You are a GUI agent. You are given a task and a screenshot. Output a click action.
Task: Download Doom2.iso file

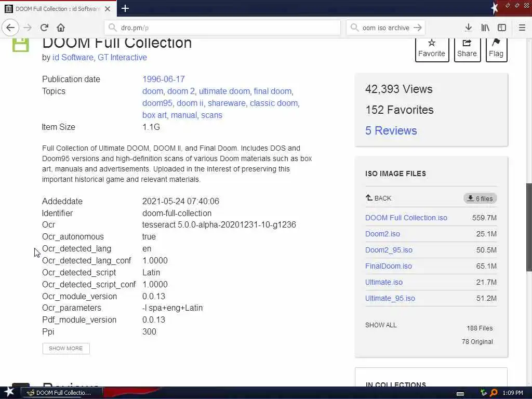(x=382, y=234)
